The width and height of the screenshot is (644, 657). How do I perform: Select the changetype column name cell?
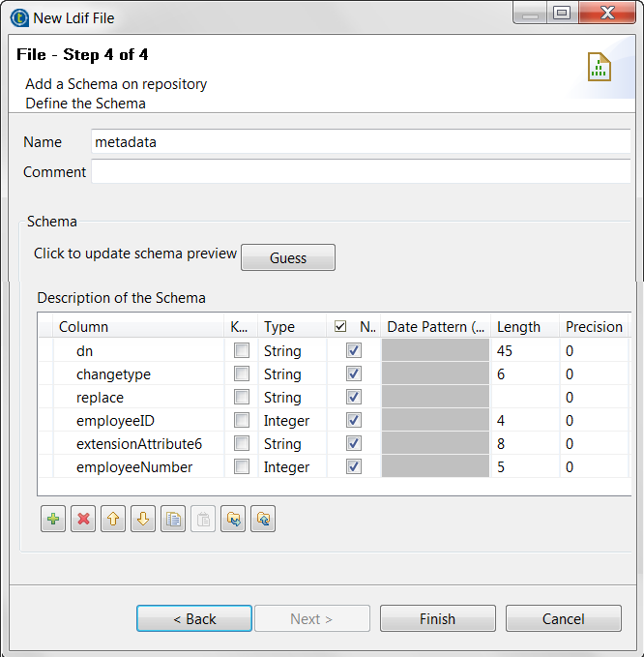click(x=138, y=374)
